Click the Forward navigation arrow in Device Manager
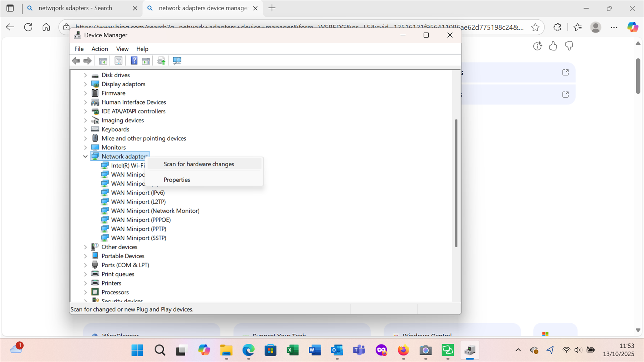 tap(87, 60)
